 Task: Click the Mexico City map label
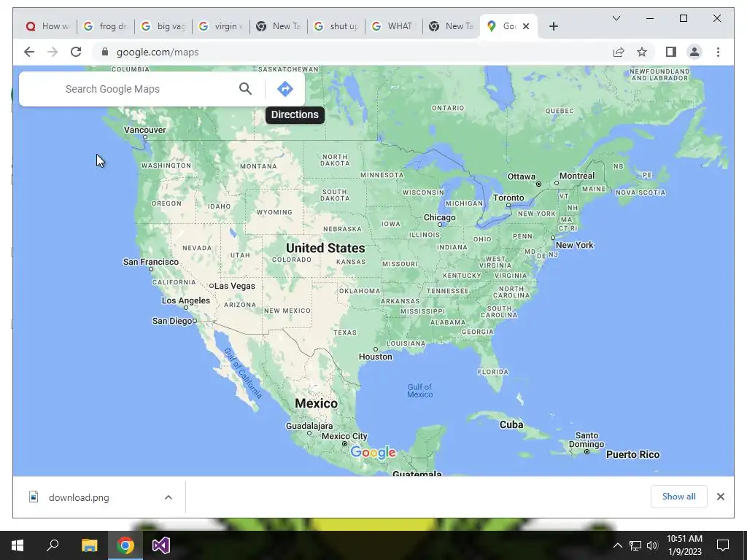tap(344, 436)
